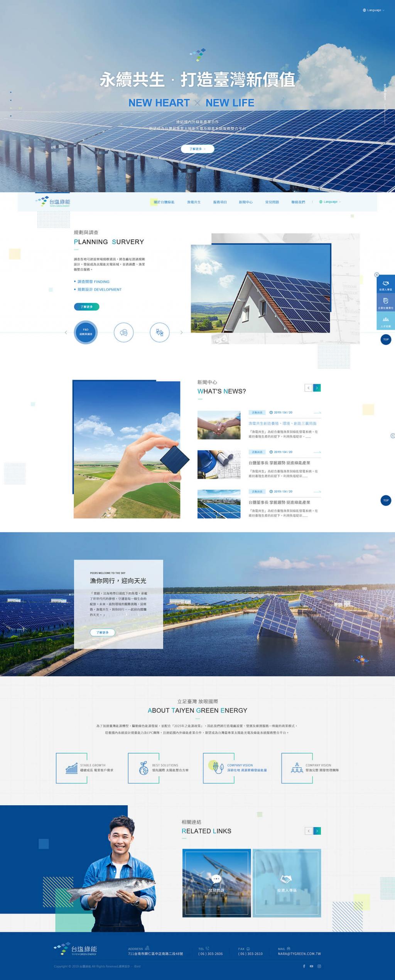Click the email NARA@TYGREEN.COM.TW
Image resolution: width=395 pixels, height=980 pixels.
click(299, 954)
